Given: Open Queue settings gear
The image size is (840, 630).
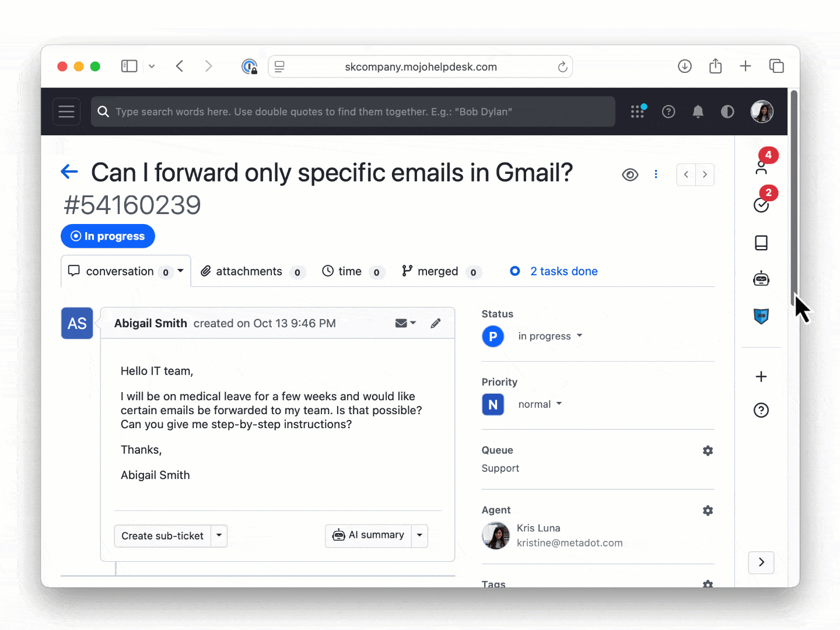Looking at the screenshot, I should click(x=708, y=451).
